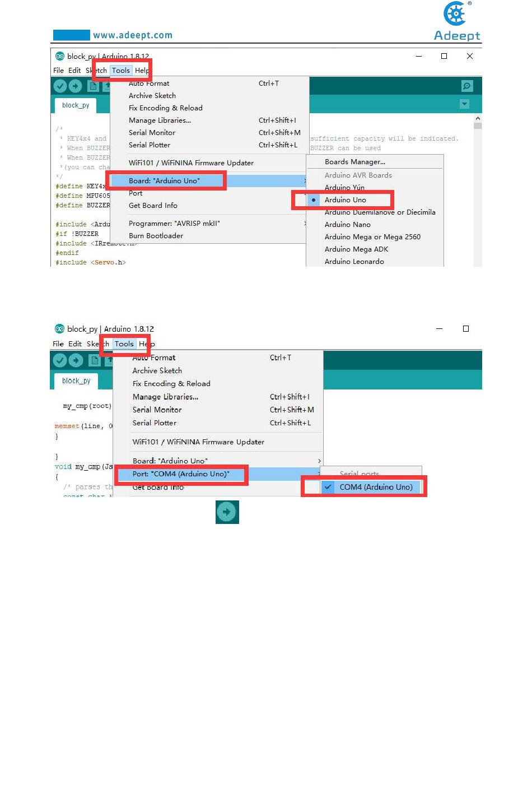The height and width of the screenshot is (789, 532).
Task: Close the upper Arduino window
Action: coord(470,56)
